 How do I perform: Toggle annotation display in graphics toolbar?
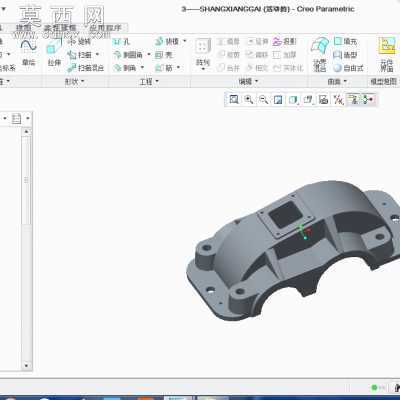coord(353,99)
